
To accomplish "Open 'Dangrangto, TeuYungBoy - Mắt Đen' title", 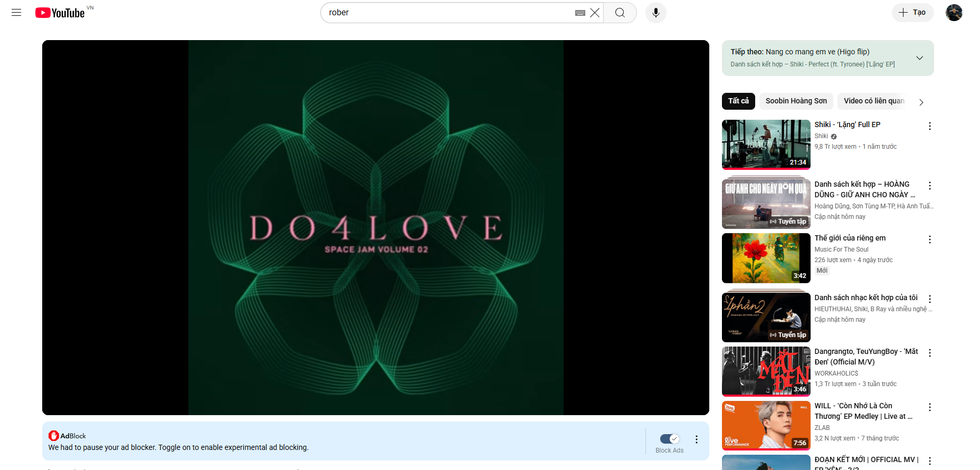I will (866, 357).
